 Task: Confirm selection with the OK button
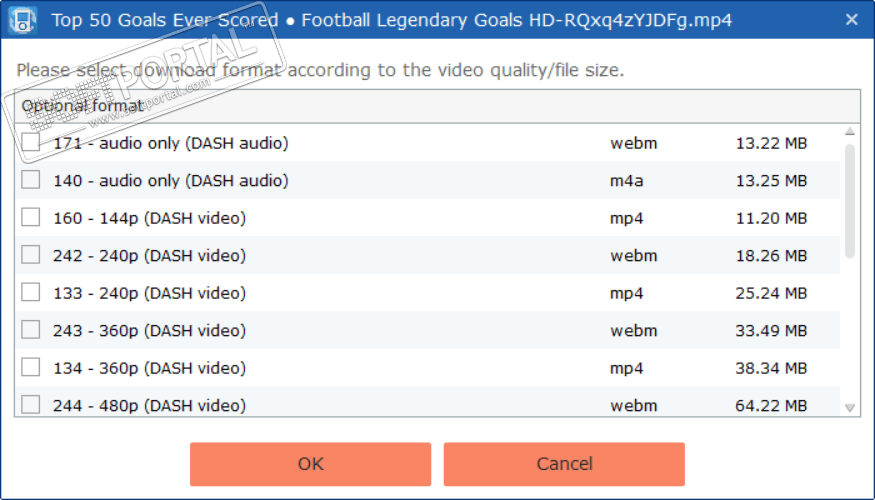tap(310, 464)
